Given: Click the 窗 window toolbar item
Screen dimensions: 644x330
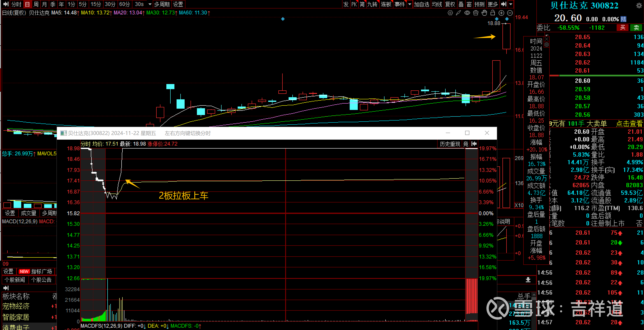Looking at the screenshot, I should coord(469,4).
